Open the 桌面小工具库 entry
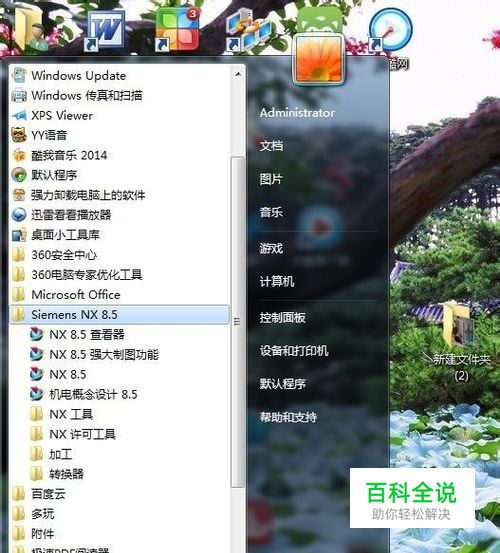This screenshot has height=553, width=500. 120,235
